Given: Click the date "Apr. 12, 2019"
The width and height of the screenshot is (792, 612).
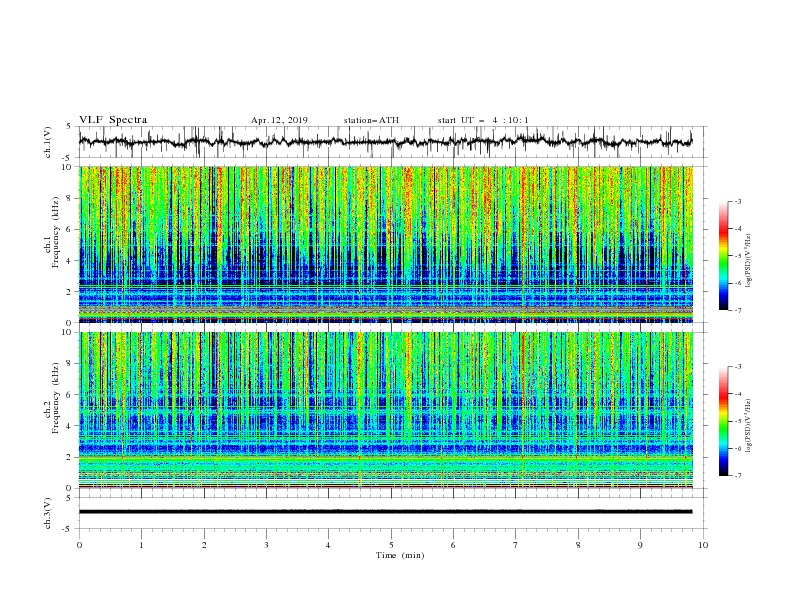Looking at the screenshot, I should click(x=279, y=120).
